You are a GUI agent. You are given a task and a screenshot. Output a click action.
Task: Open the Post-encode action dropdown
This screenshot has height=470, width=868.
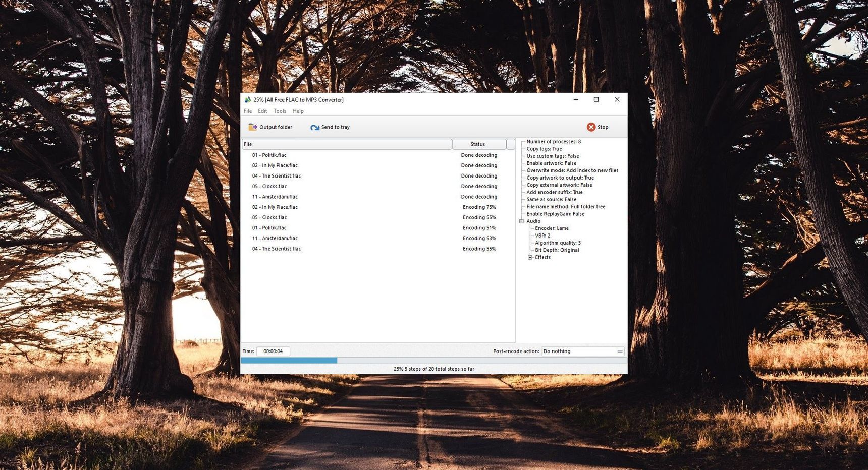point(583,351)
